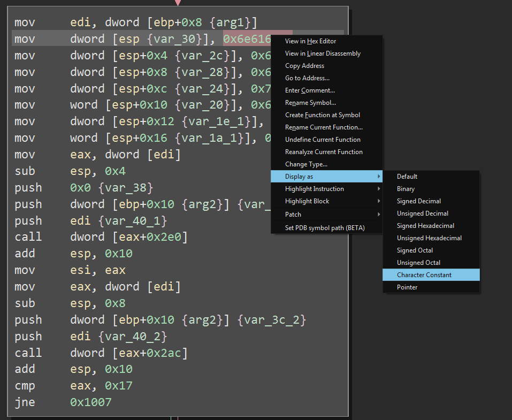Viewport: 512px width, 420px height.
Task: Choose Pointer display format
Action: click(x=431, y=287)
